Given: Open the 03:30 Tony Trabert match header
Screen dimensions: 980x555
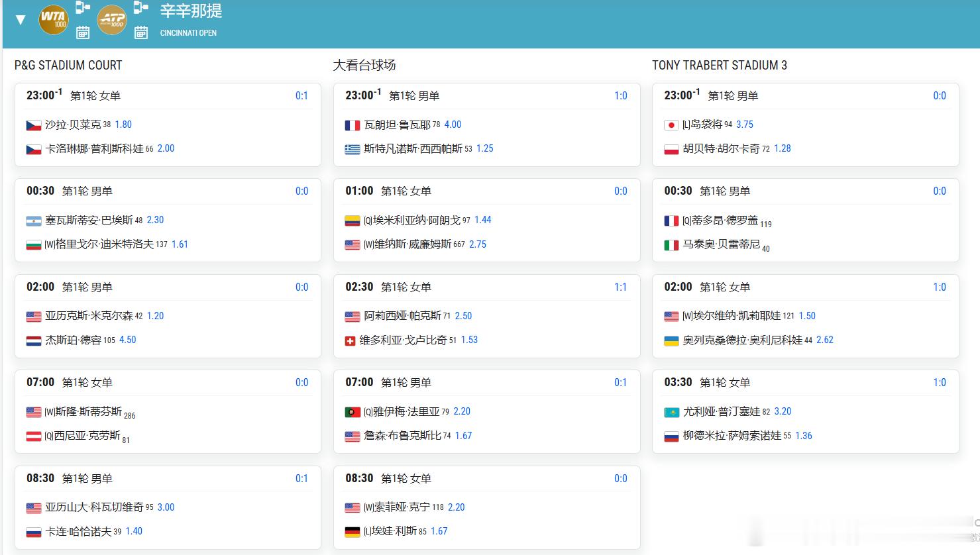Looking at the screenshot, I should click(806, 382).
